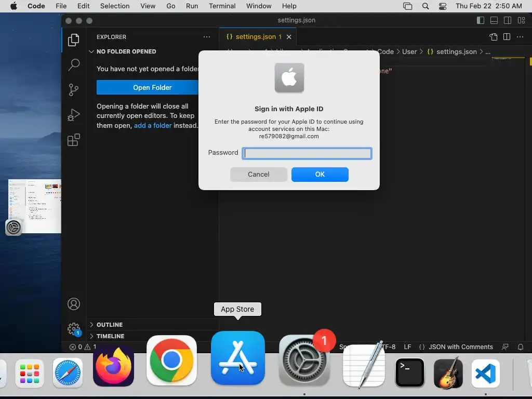Open the Go menu
Viewport: 532px width, 399px height.
(170, 6)
